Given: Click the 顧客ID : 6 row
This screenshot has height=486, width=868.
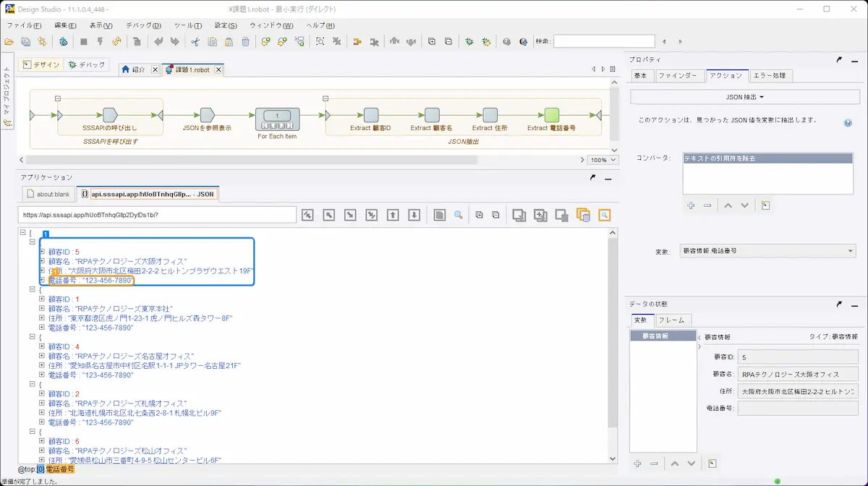Looking at the screenshot, I should (x=64, y=440).
